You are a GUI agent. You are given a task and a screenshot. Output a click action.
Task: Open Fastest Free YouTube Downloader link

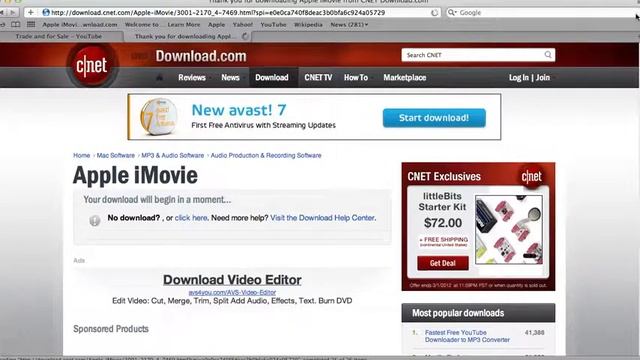pos(467,336)
